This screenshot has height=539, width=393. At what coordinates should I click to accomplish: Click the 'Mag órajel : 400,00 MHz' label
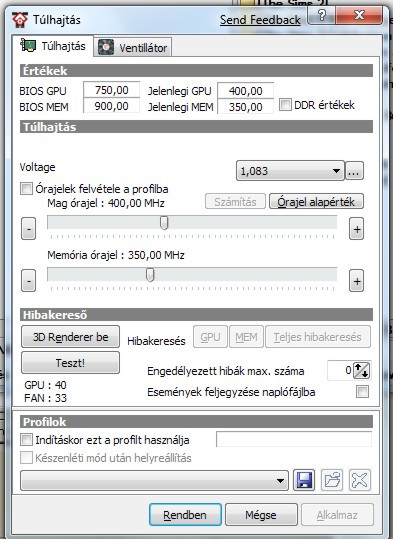pyautogui.click(x=106, y=203)
